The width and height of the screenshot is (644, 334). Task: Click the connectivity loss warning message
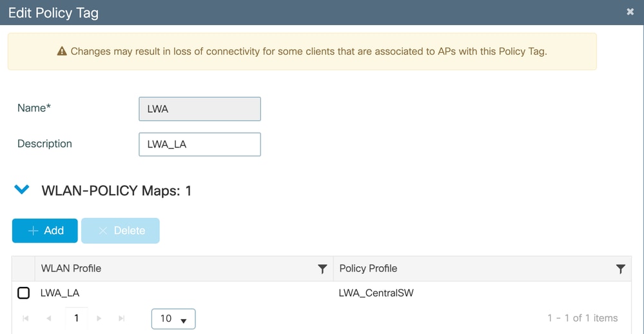(x=309, y=52)
